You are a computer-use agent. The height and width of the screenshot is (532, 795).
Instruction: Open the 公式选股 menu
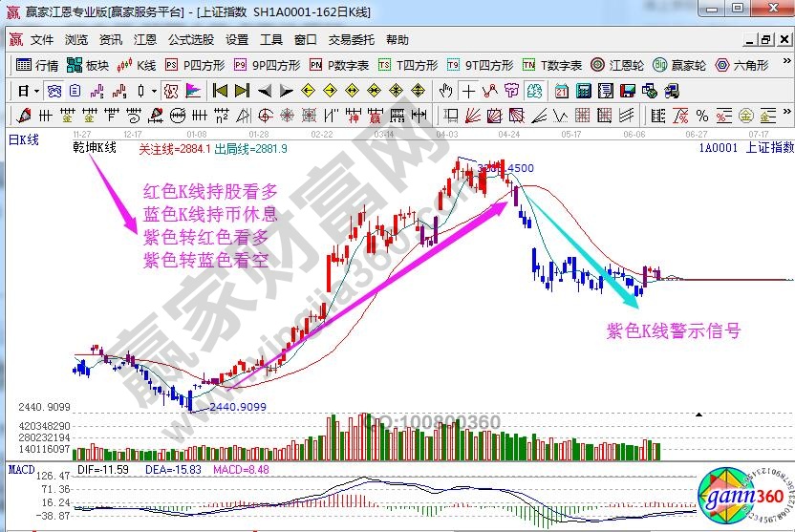(191, 40)
